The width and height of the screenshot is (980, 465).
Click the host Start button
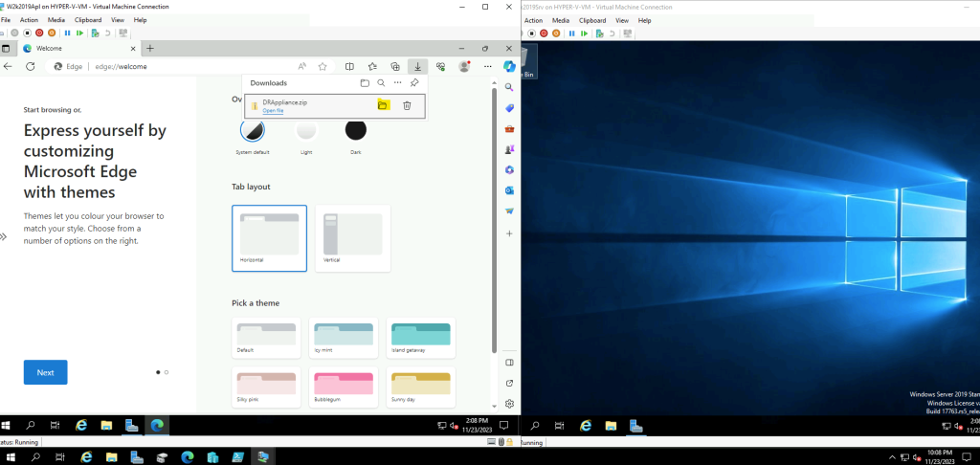pyautogui.click(x=11, y=457)
